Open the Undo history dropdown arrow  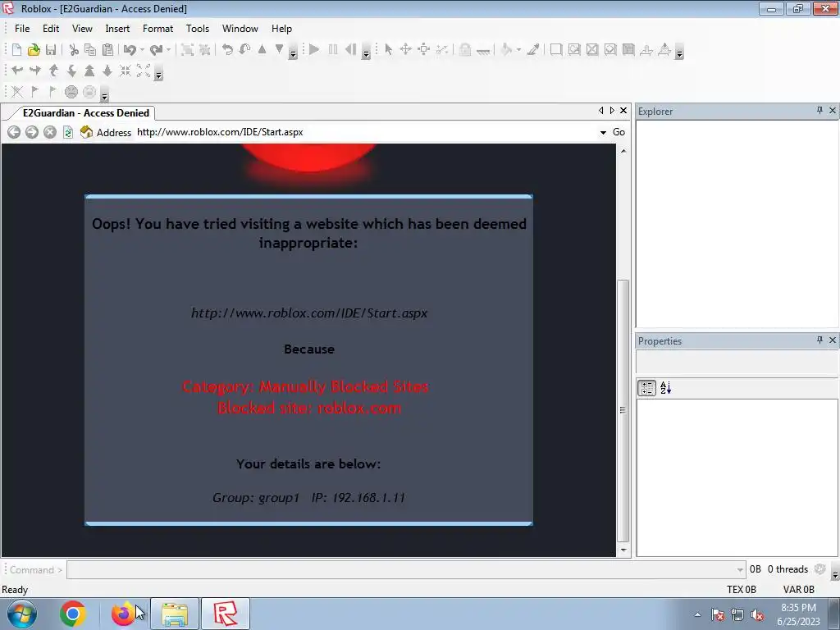coord(142,50)
